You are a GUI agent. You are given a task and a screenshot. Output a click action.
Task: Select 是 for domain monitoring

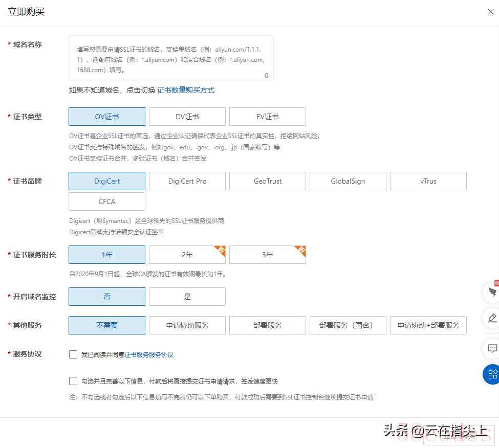pos(187,297)
